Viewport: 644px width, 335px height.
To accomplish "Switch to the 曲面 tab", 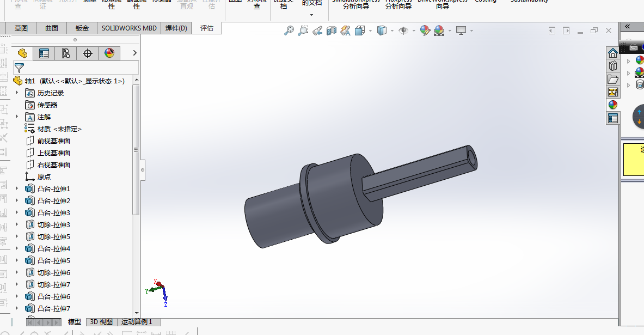I will pos(51,28).
